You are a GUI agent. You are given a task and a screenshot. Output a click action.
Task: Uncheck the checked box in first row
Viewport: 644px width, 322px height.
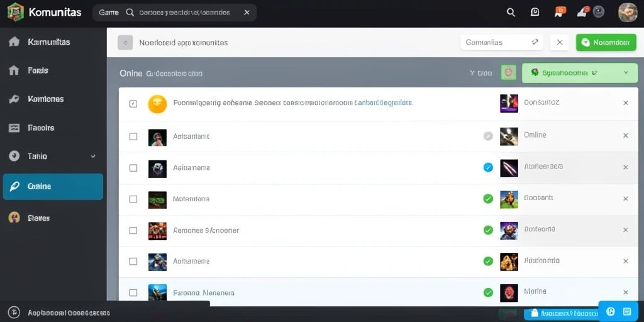tap(133, 104)
